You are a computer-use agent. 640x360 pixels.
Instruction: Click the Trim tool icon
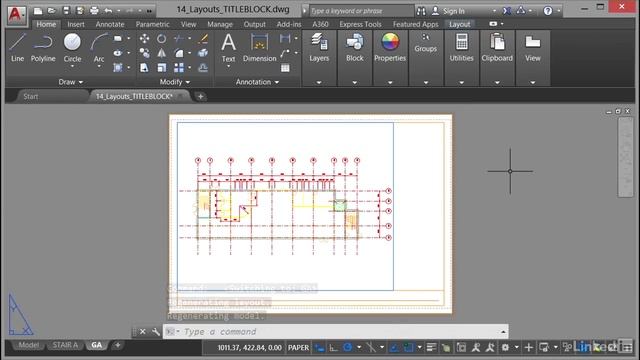(x=179, y=39)
